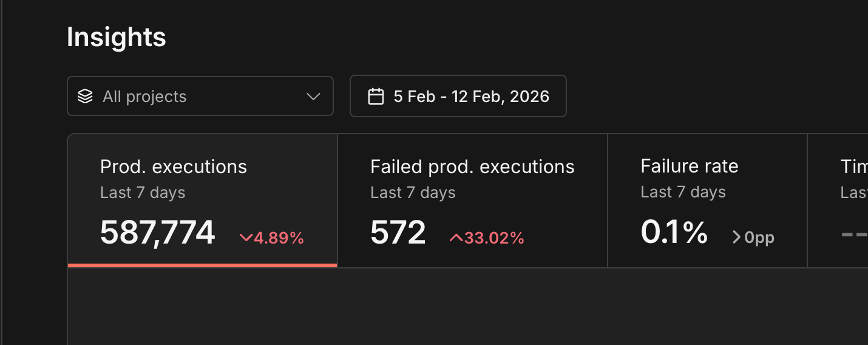The height and width of the screenshot is (345, 868).
Task: Expand the project selector chevron arrow
Action: [x=313, y=96]
